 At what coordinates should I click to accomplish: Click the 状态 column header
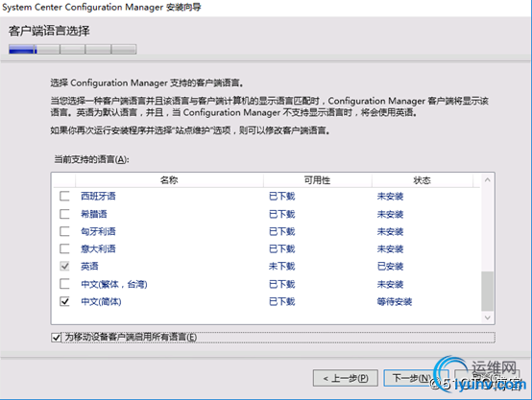(423, 180)
